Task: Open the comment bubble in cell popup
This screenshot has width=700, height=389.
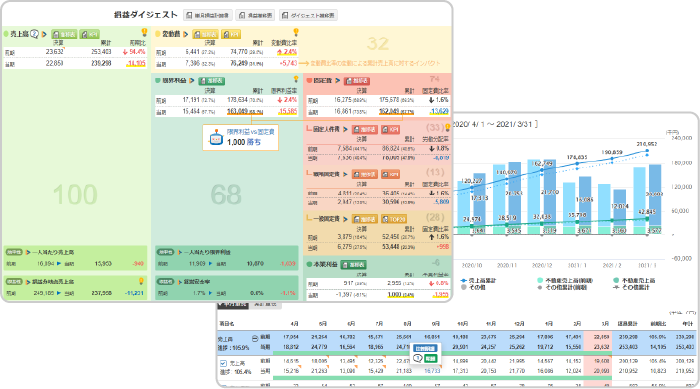Action: (x=418, y=358)
